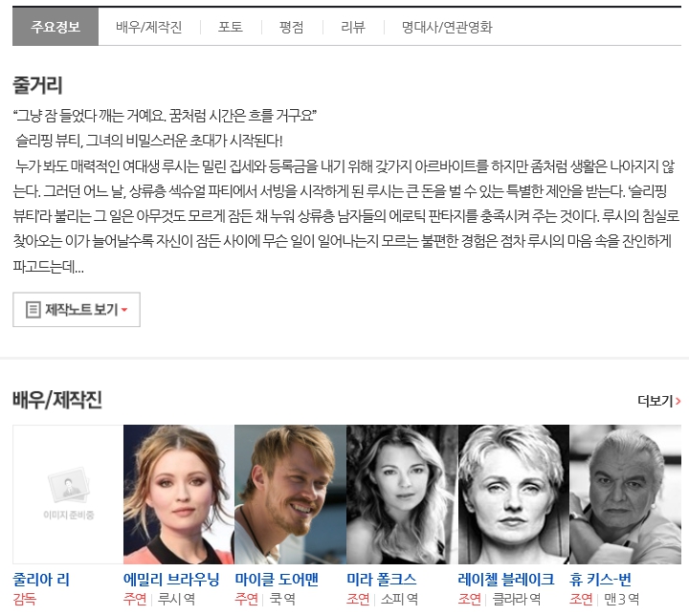This screenshot has height=616, width=689.
Task: Open the 주요정보 tab
Action: [x=56, y=27]
